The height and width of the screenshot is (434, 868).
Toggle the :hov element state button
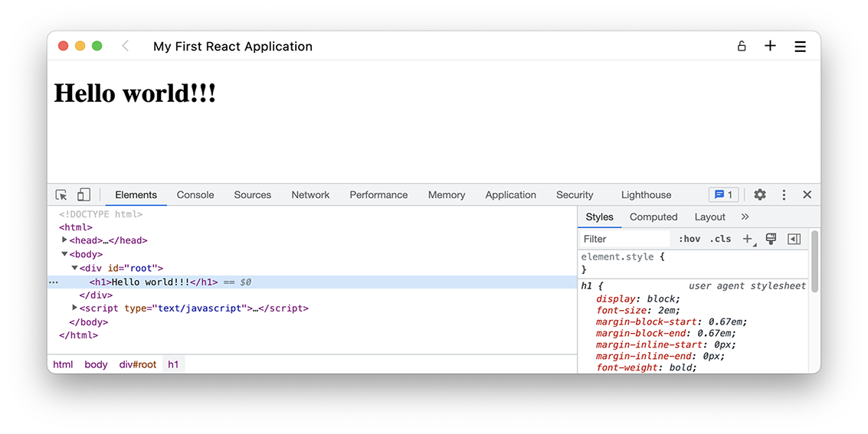[689, 239]
